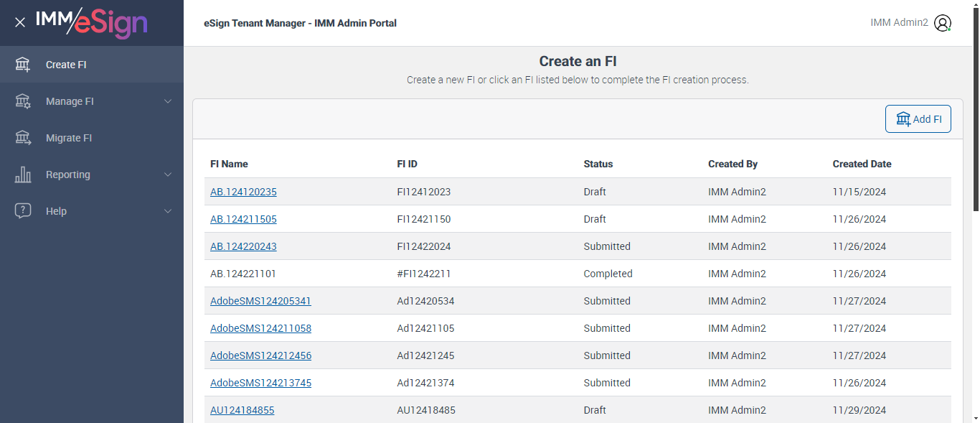Screen dimensions: 980x423
Task: Click the FI ID column header
Action: pos(407,164)
